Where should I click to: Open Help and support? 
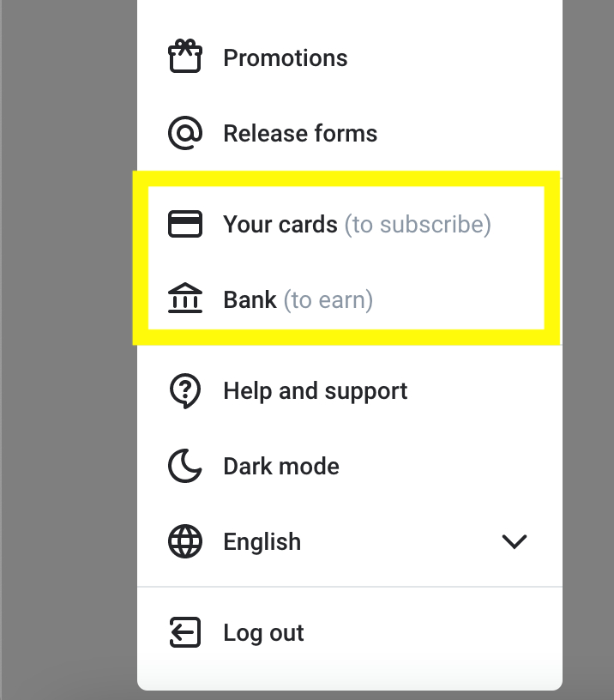point(349,390)
